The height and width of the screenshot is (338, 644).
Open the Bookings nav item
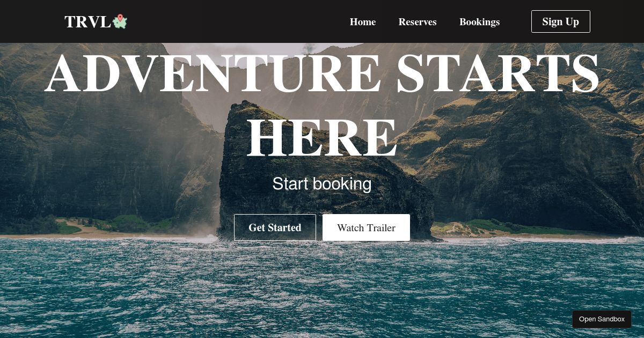coord(479,21)
